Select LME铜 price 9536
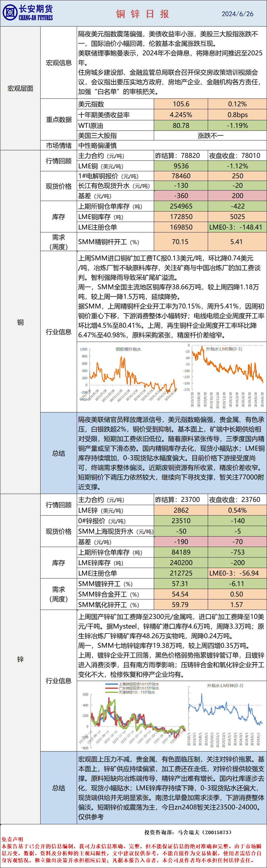 [181, 166]
